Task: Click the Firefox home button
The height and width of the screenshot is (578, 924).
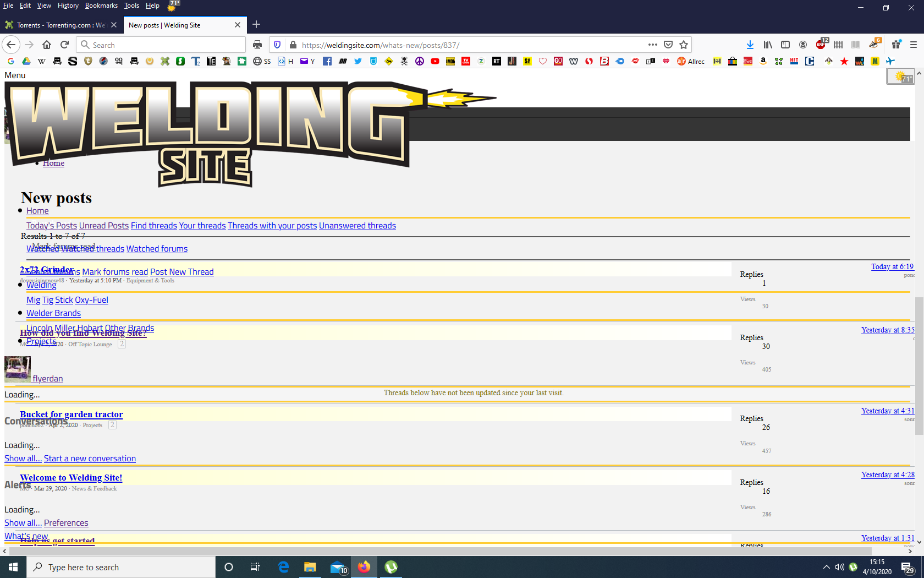Action: click(x=47, y=45)
